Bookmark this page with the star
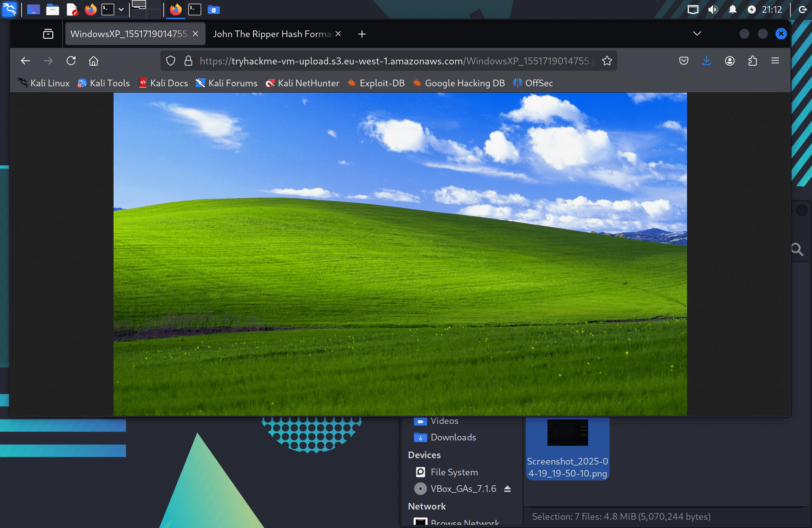812x528 pixels. click(607, 61)
